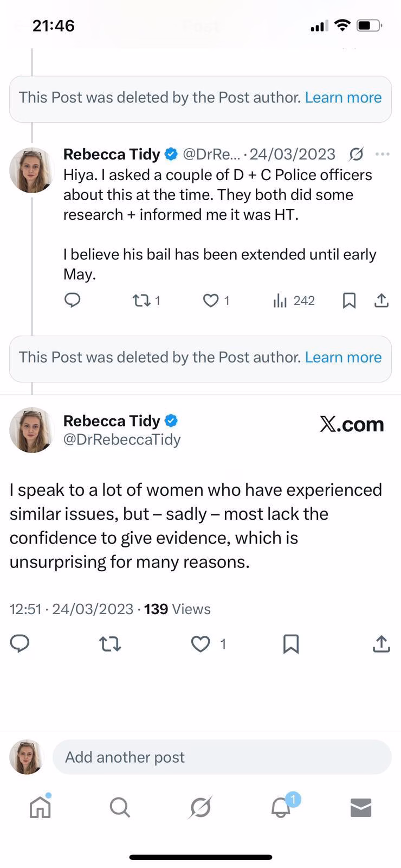The height and width of the screenshot is (868, 401).
Task: Tap the Add another post field
Action: click(222, 757)
